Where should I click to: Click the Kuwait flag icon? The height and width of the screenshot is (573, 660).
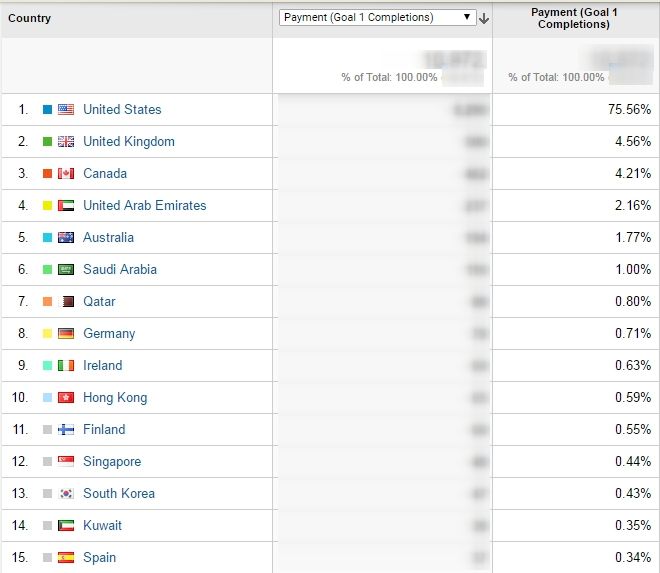(66, 525)
